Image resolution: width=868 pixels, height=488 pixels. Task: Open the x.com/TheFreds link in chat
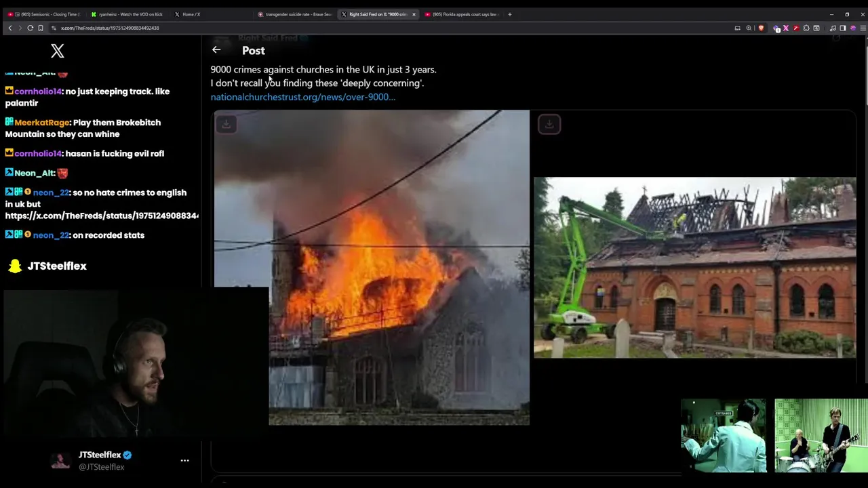(x=102, y=216)
